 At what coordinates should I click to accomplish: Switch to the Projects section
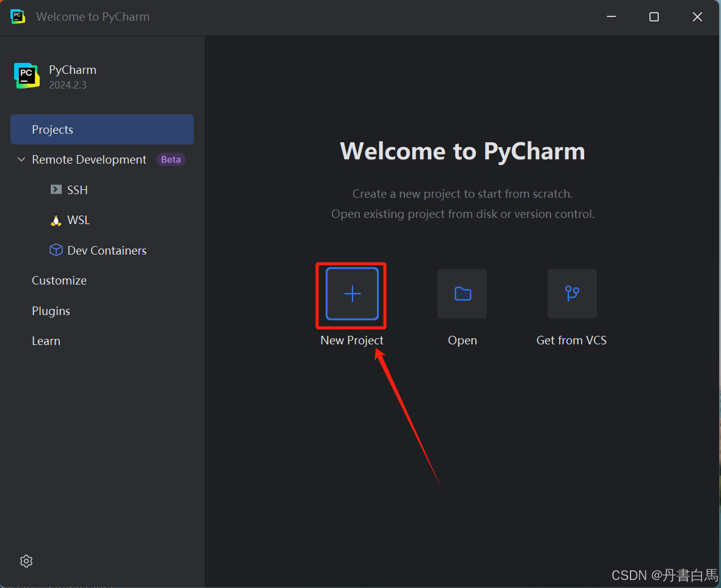click(53, 129)
